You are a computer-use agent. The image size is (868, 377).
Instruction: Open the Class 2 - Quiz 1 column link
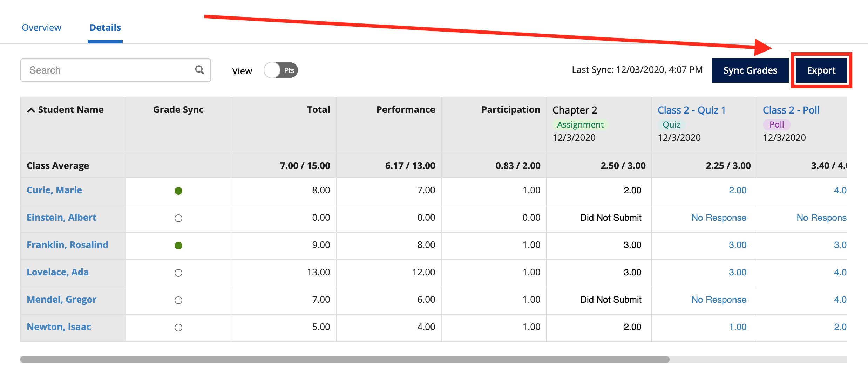point(691,110)
